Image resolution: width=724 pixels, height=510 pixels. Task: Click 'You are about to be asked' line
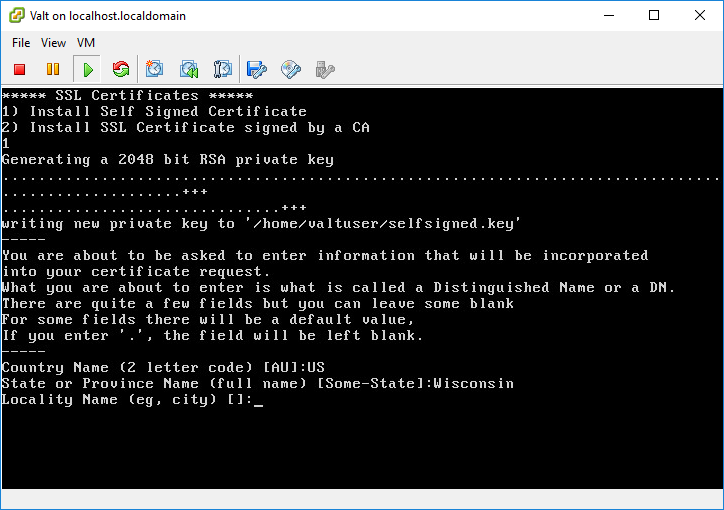325,256
